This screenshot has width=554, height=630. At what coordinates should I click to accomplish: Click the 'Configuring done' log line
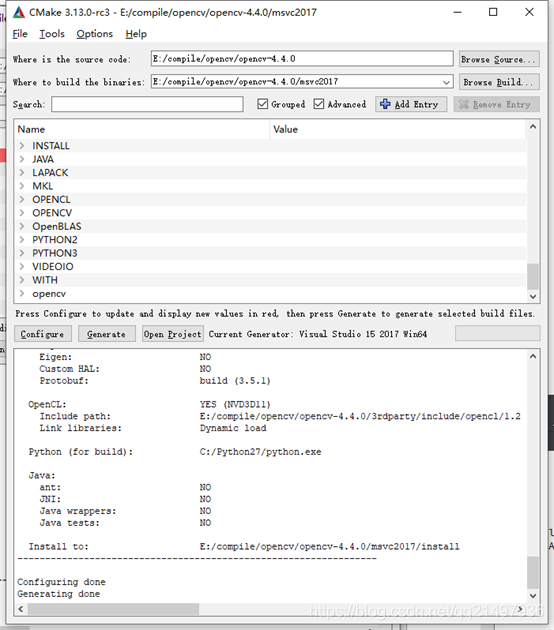click(x=61, y=582)
